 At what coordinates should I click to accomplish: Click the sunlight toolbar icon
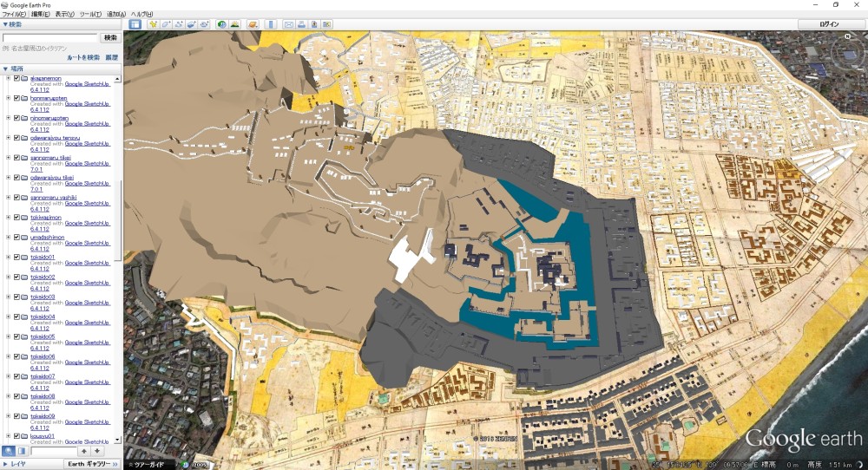(235, 24)
